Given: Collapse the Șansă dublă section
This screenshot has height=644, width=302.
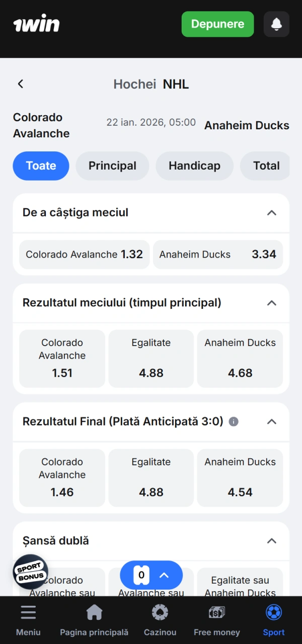Looking at the screenshot, I should click(272, 541).
